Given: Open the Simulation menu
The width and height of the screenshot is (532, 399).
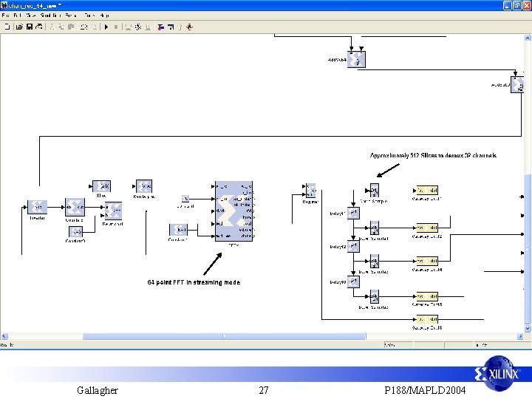Looking at the screenshot, I should 51,16.
